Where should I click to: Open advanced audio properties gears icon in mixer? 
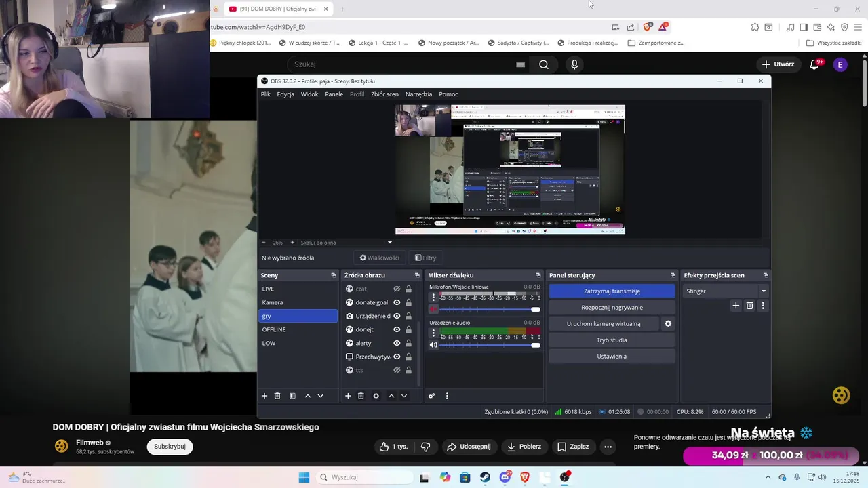coord(431,396)
